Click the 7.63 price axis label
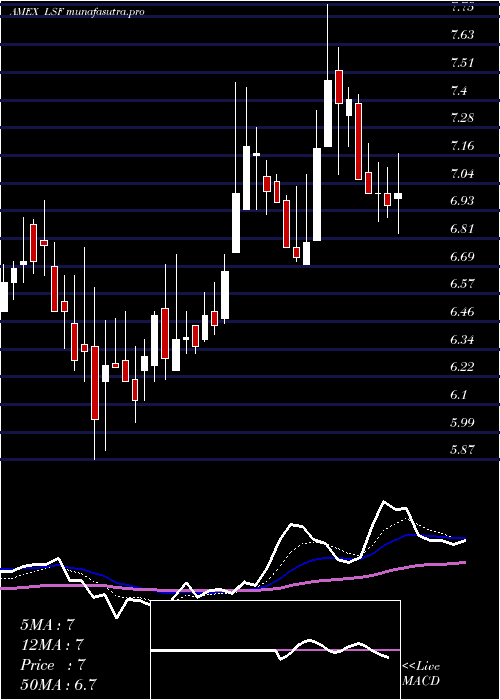500x700 pixels. (462, 34)
